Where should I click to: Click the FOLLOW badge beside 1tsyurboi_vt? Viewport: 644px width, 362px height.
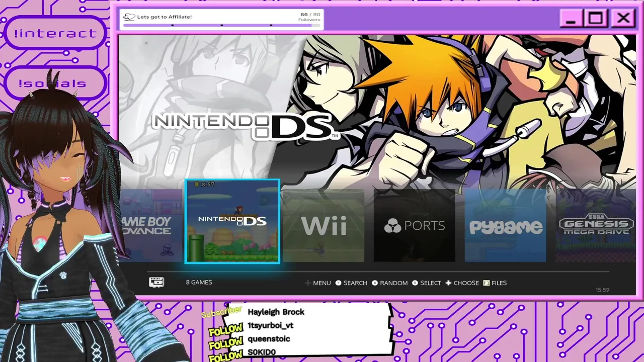click(x=226, y=330)
